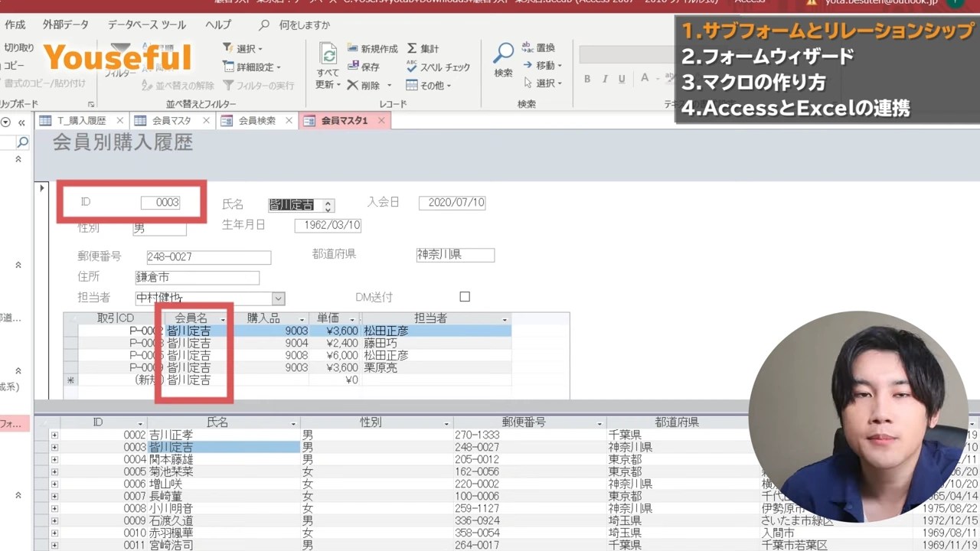Viewport: 980px width, 551px height.
Task: Save the record with 保存
Action: click(363, 67)
